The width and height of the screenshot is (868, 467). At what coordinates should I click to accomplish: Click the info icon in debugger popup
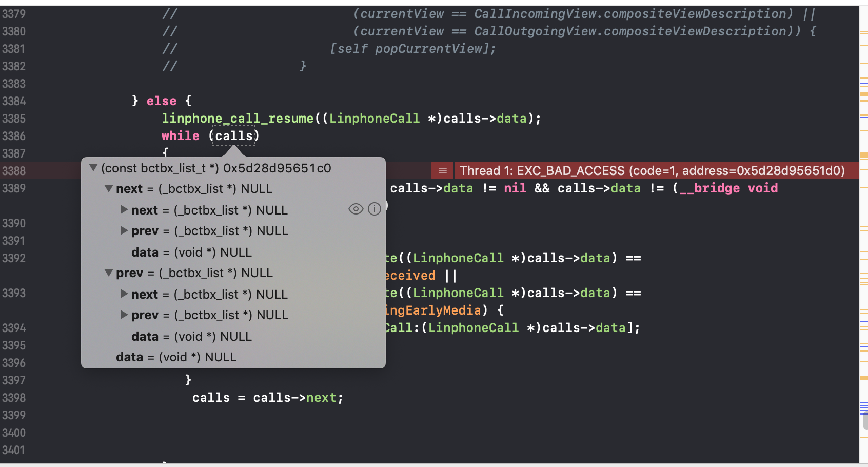[374, 209]
